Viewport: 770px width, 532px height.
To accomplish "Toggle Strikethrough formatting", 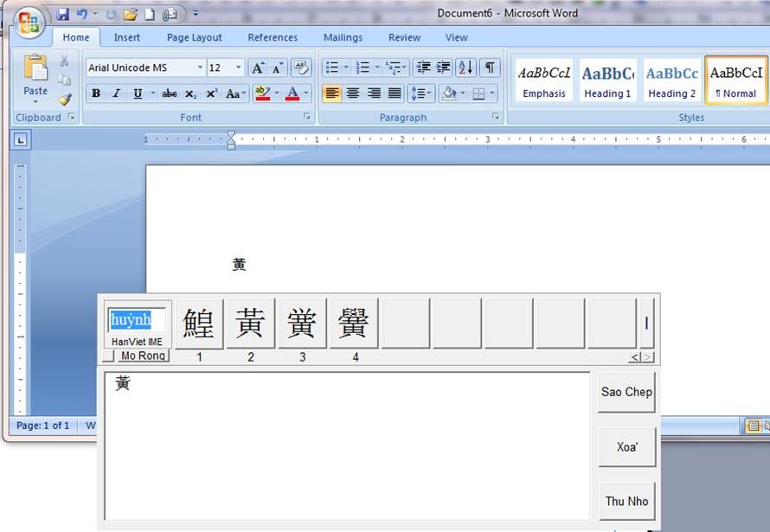I will coord(170,93).
